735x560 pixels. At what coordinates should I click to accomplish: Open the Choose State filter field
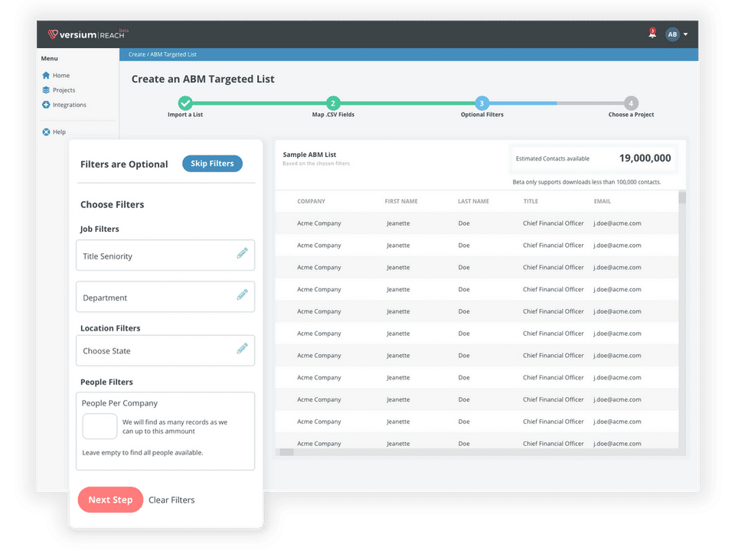pos(165,350)
